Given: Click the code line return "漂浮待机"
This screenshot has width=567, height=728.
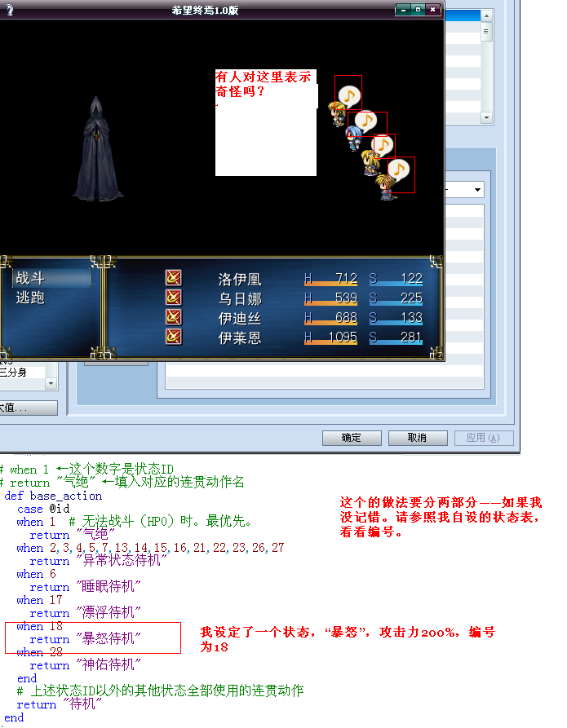Looking at the screenshot, I should click(85, 613).
